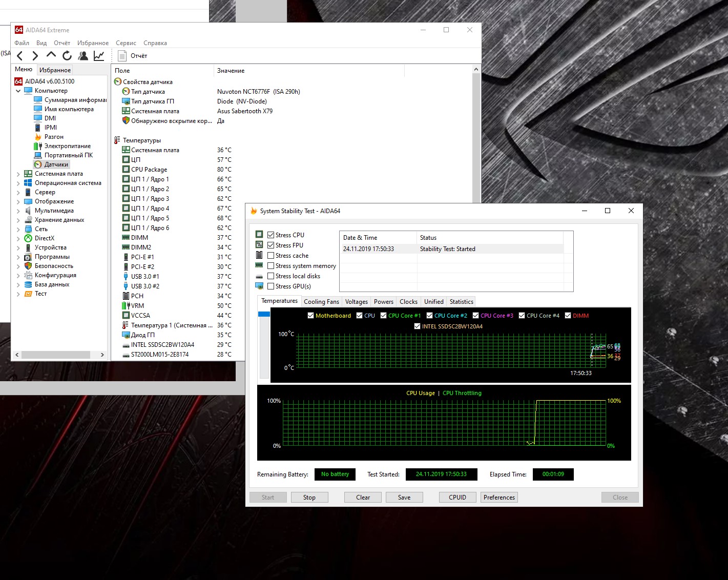
Task: Click the Stop button
Action: [309, 498]
